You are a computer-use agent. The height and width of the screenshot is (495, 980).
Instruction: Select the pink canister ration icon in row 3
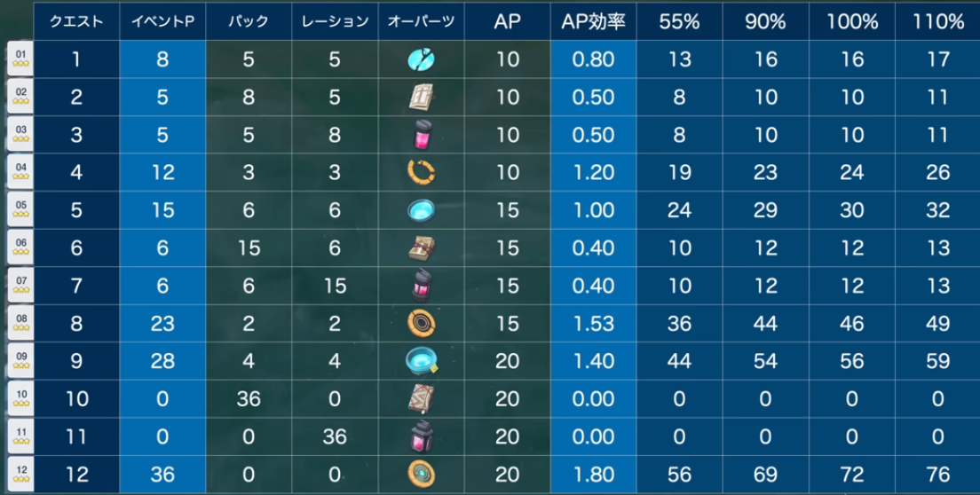(421, 134)
